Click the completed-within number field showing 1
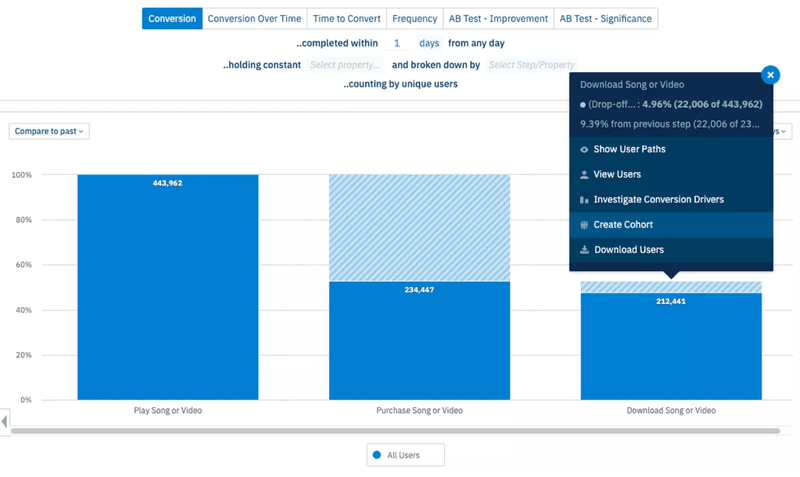The height and width of the screenshot is (477, 800). 397,44
